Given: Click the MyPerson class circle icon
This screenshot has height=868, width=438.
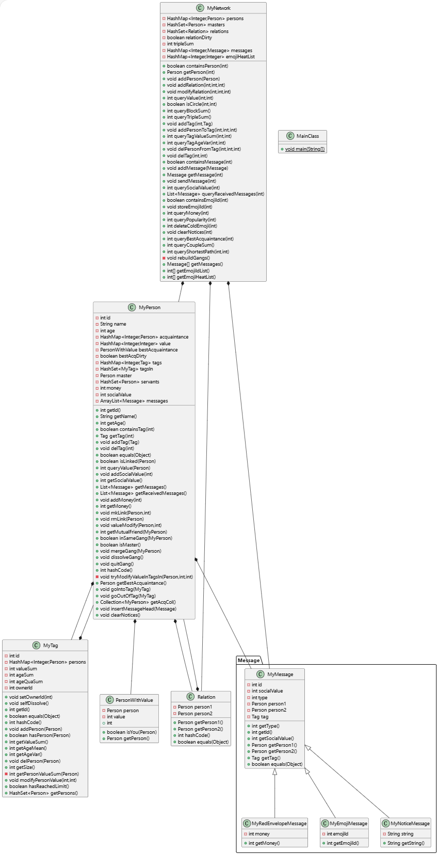Looking at the screenshot, I should coord(132,308).
